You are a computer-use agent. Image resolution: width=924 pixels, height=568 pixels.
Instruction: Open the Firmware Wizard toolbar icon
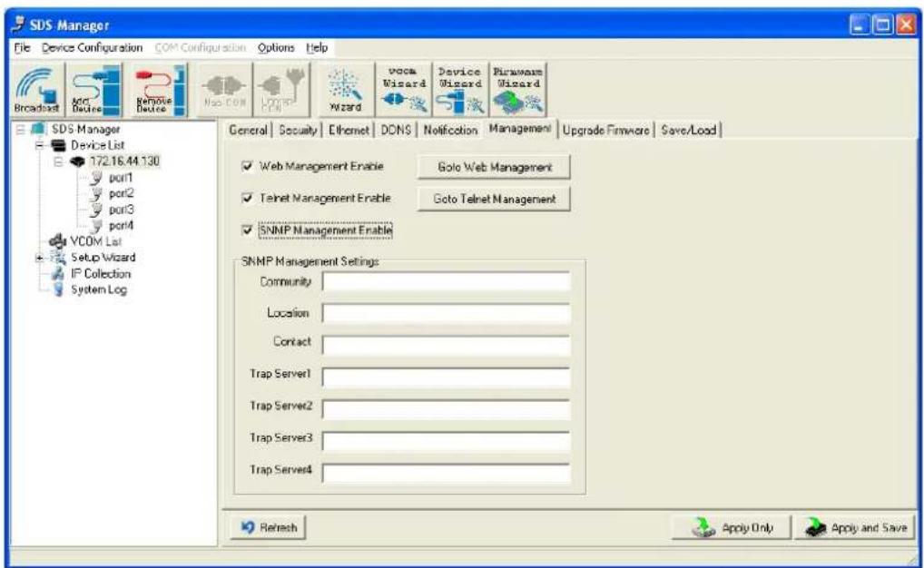pos(517,90)
